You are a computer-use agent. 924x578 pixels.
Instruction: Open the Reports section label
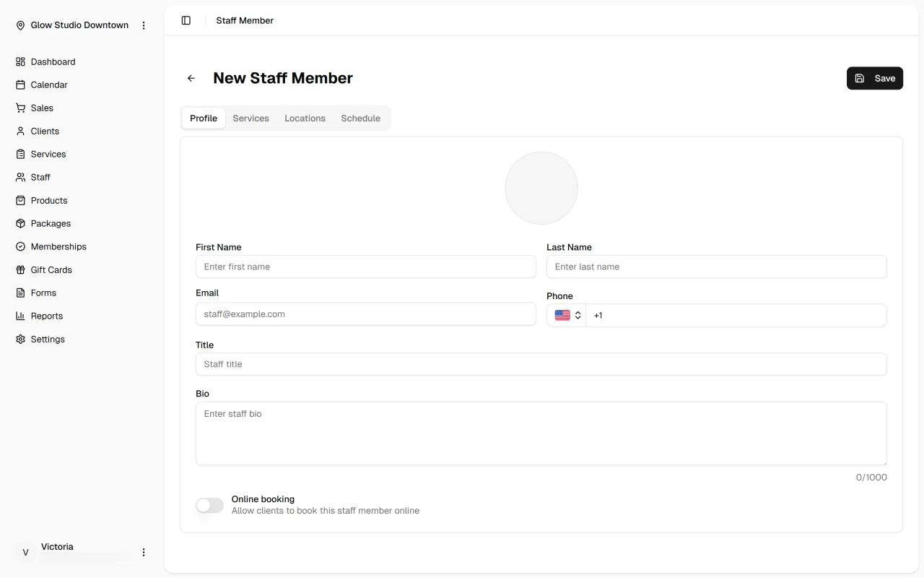click(47, 316)
